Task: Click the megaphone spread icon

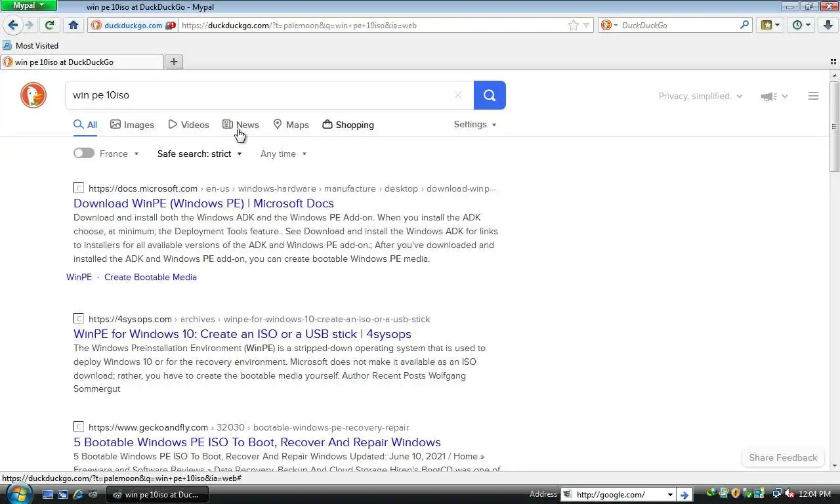Action: pyautogui.click(x=768, y=96)
